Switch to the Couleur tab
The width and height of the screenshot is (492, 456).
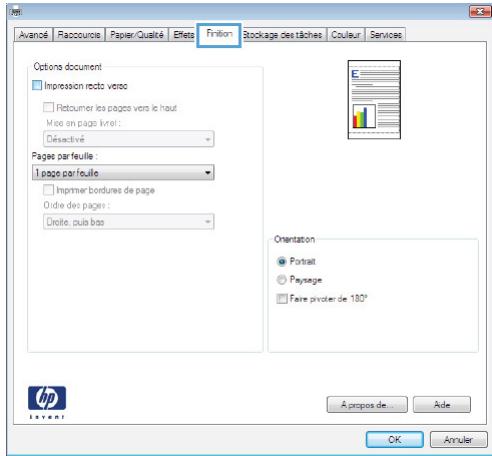point(346,35)
